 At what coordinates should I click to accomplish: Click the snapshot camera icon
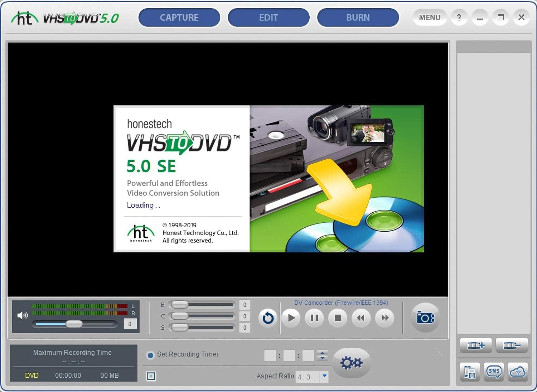click(x=425, y=318)
